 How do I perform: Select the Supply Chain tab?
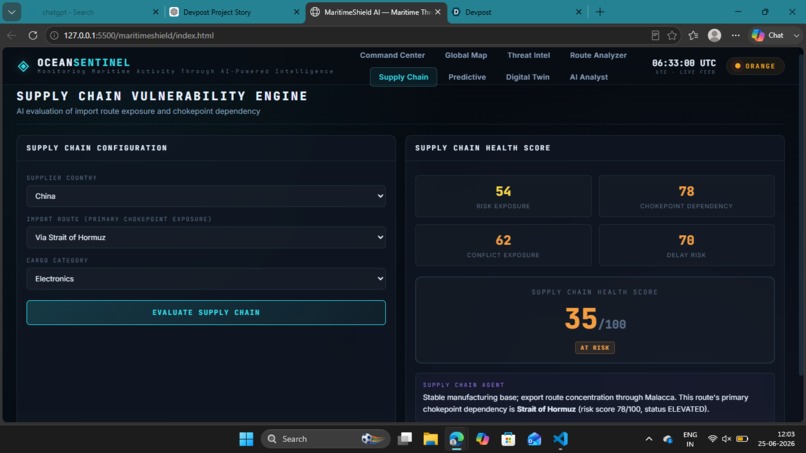coord(404,77)
